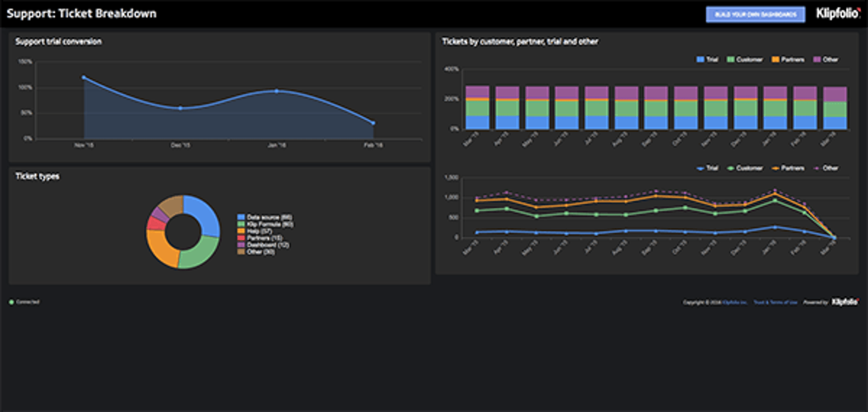Hide Partners series in bar chart legend

788,60
